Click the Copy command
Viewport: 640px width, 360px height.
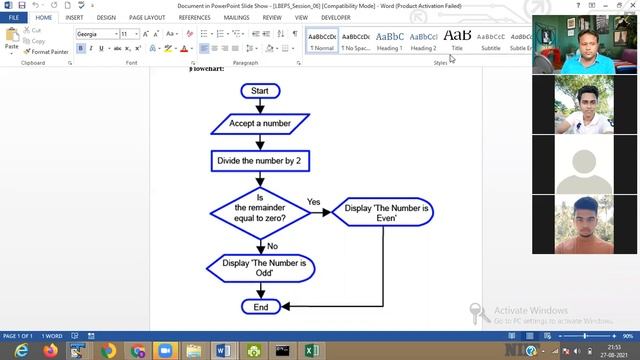tap(34, 41)
